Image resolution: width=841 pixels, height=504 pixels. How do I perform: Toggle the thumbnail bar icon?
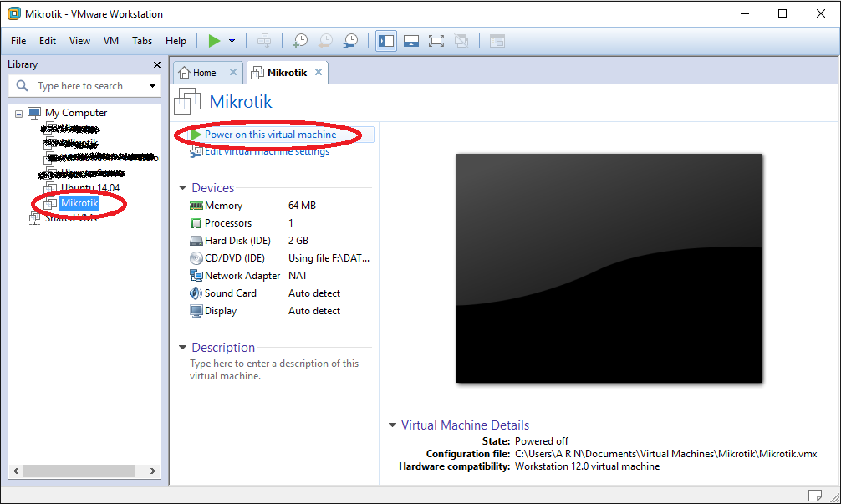pos(411,41)
